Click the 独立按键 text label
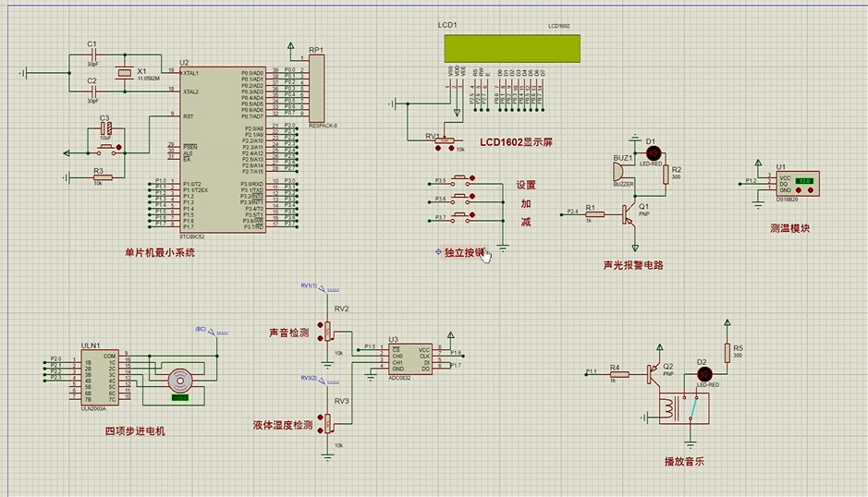 coord(464,252)
